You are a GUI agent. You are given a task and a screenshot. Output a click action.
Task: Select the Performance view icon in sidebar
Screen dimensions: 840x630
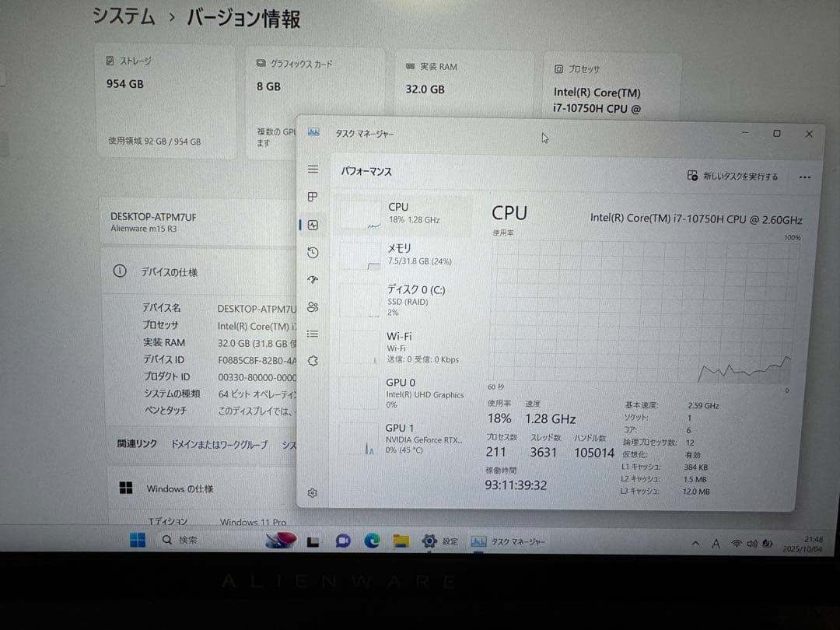pos(313,225)
